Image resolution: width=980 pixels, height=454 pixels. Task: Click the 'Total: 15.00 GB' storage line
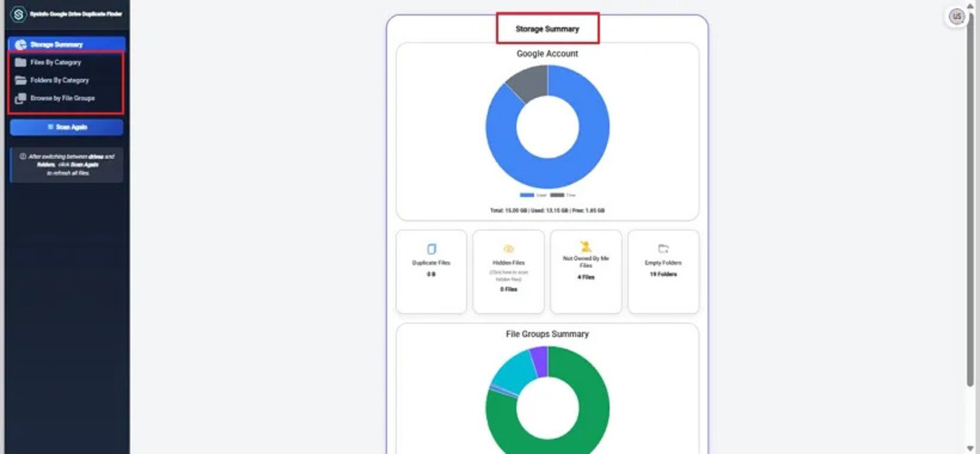pos(548,211)
